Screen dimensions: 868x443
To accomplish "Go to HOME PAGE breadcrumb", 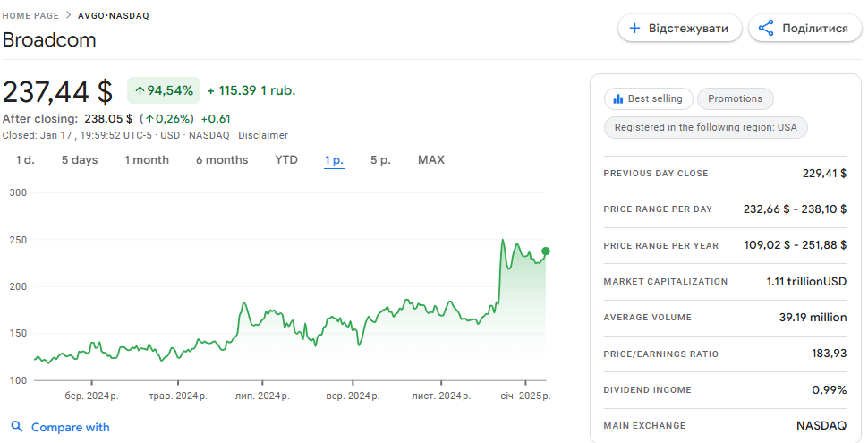I will coord(30,15).
